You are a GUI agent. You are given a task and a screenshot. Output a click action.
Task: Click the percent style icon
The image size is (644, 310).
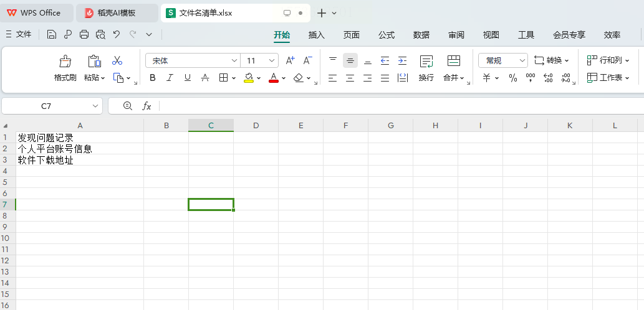tap(513, 78)
